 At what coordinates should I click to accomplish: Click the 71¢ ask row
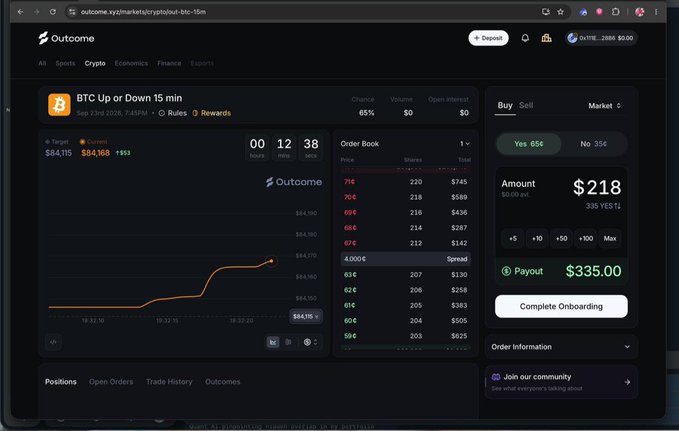coord(405,182)
